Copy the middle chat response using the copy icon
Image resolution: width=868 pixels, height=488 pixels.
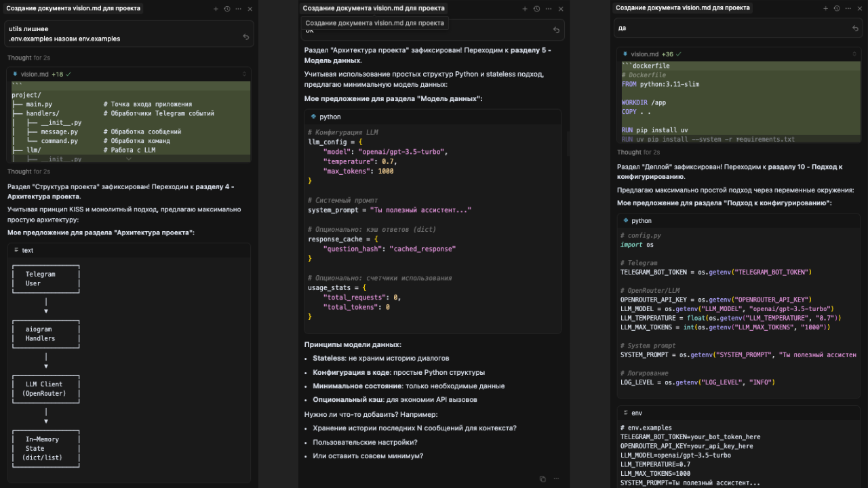[542, 479]
